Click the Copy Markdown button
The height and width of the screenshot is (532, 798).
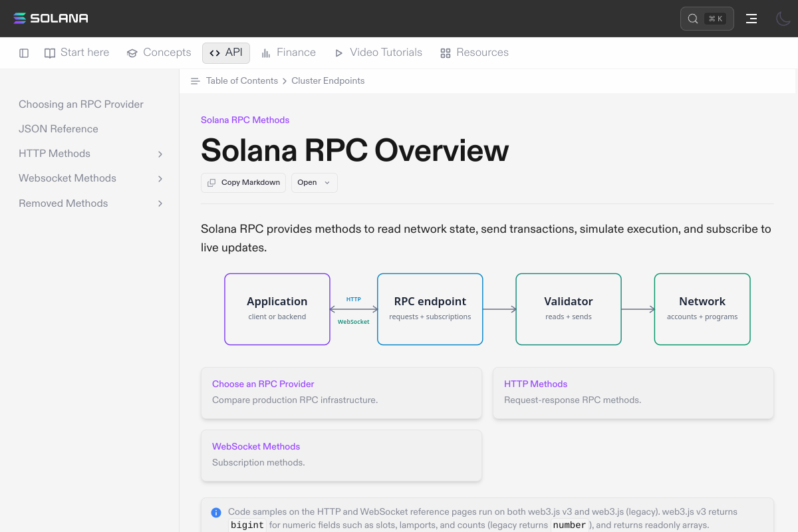pyautogui.click(x=243, y=183)
